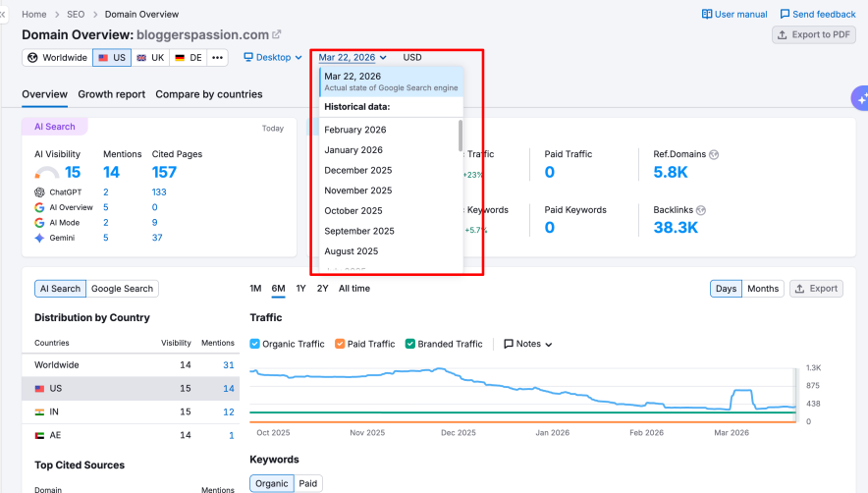Toggle Paid Traffic checkbox
The image size is (868, 493).
pyautogui.click(x=340, y=344)
